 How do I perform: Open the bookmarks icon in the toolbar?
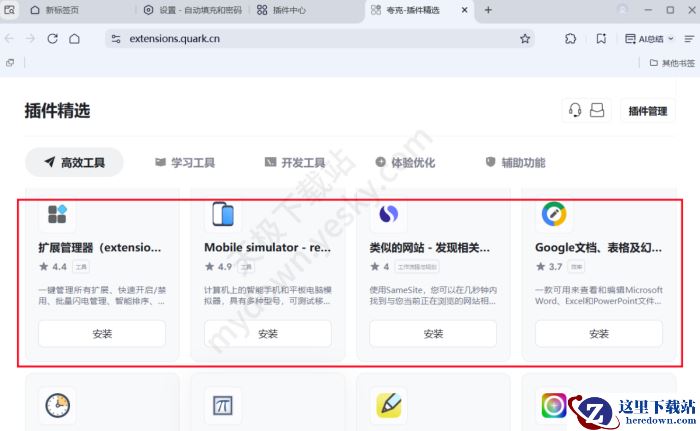(601, 39)
